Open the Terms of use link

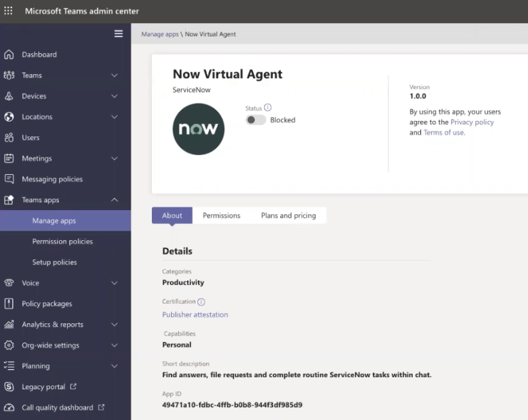point(444,133)
